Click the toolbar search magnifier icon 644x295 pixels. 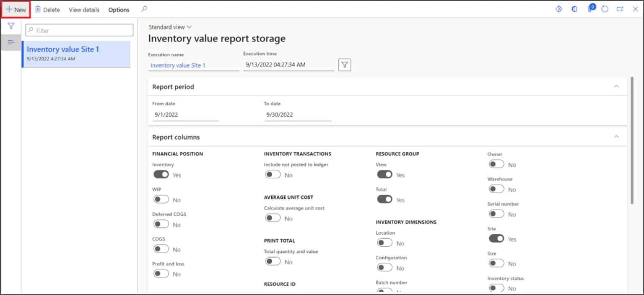pyautogui.click(x=145, y=9)
